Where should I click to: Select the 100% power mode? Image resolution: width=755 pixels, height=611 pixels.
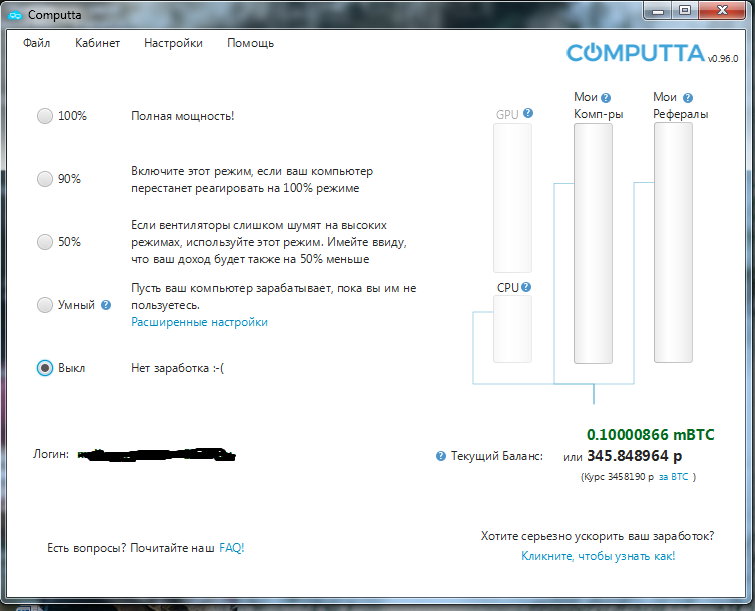point(45,116)
